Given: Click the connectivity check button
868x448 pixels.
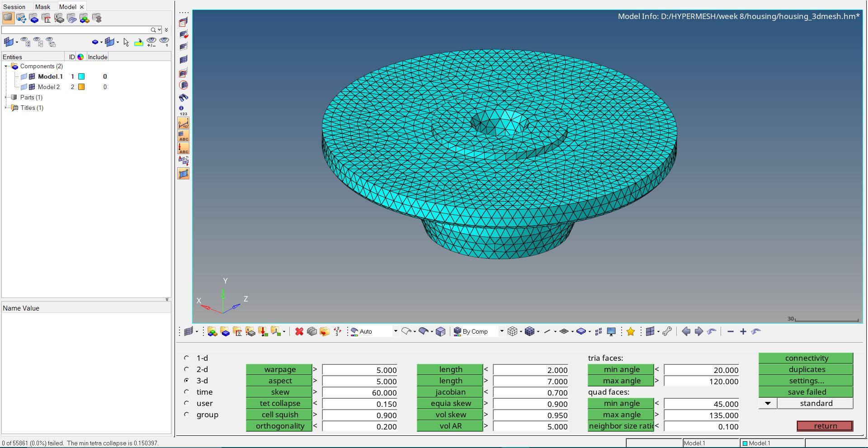Looking at the screenshot, I should 806,358.
